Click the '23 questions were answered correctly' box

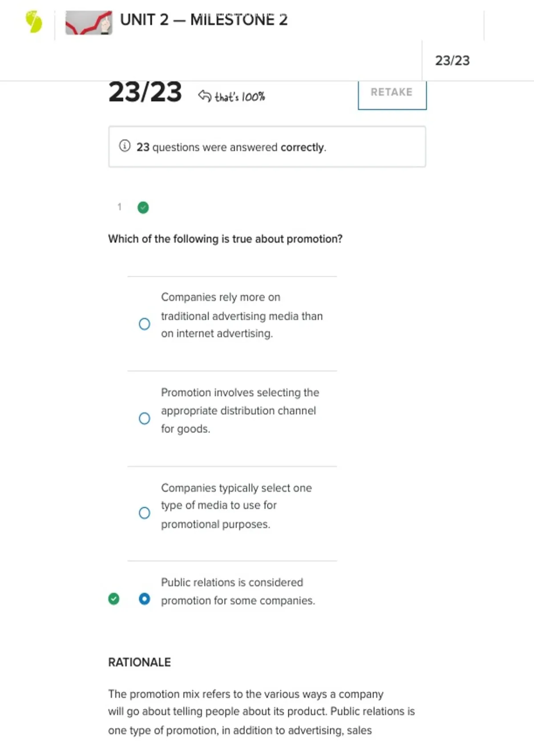click(267, 147)
